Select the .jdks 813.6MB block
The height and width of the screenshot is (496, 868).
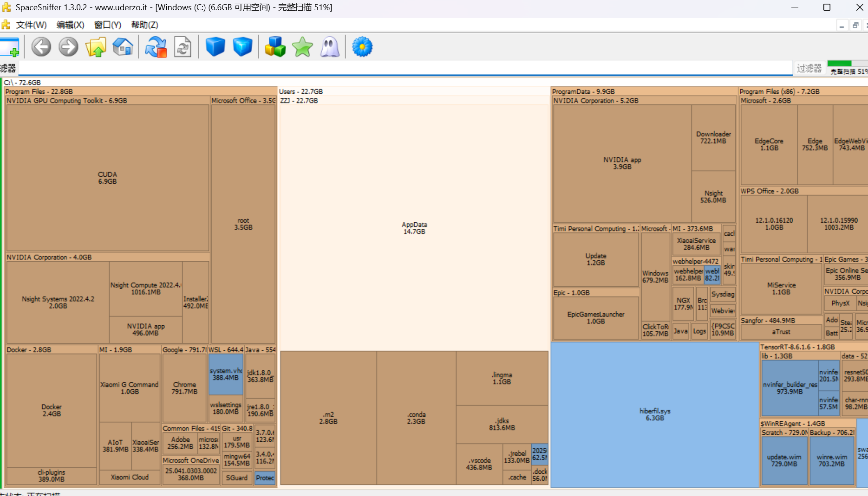[502, 424]
